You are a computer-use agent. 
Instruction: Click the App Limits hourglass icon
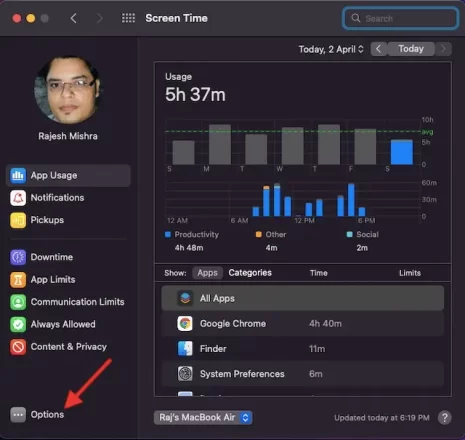pyautogui.click(x=18, y=279)
